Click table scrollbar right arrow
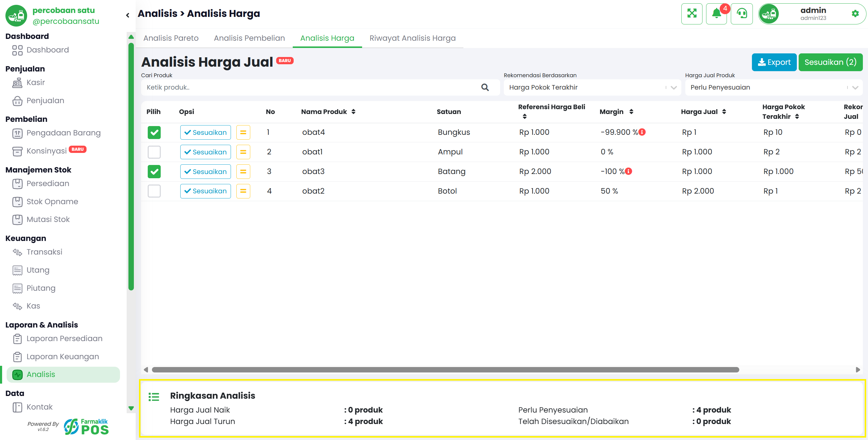 tap(858, 370)
